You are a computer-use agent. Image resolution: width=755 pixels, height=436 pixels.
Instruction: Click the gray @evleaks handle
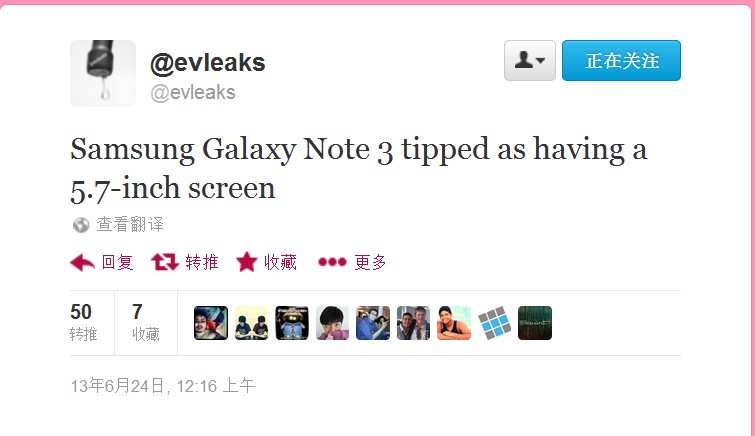point(193,92)
